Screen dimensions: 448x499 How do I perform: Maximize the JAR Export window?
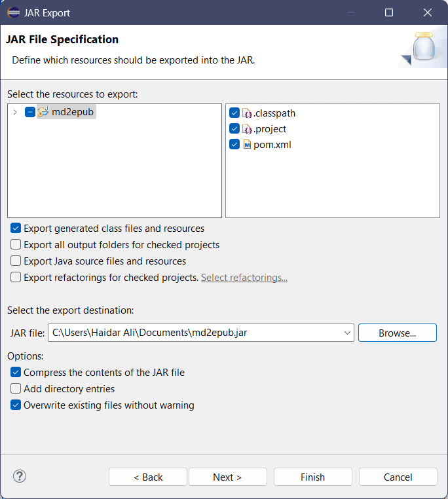point(389,12)
